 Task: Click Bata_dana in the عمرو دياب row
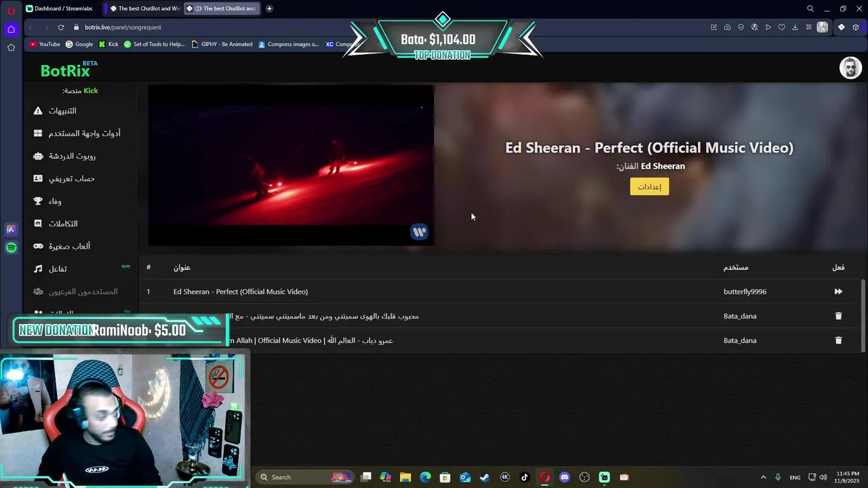(x=740, y=340)
